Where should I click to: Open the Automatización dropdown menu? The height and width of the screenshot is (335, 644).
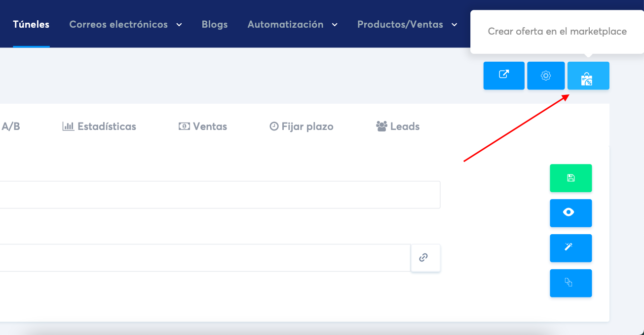tap(286, 24)
